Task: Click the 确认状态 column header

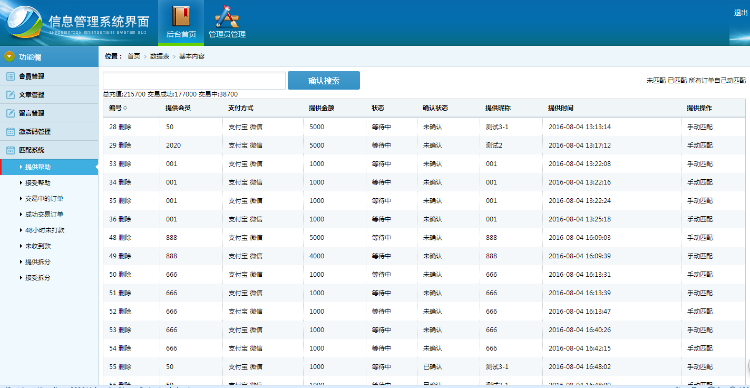Action: (x=435, y=109)
